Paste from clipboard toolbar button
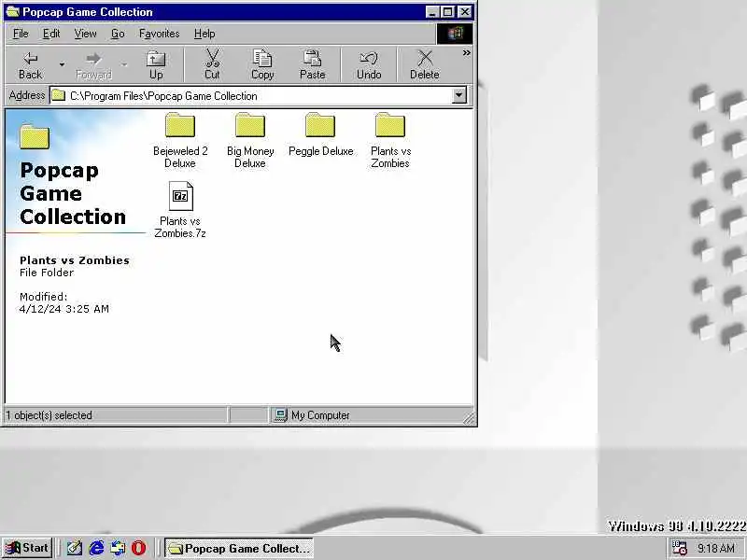The height and width of the screenshot is (560, 747). [312, 65]
